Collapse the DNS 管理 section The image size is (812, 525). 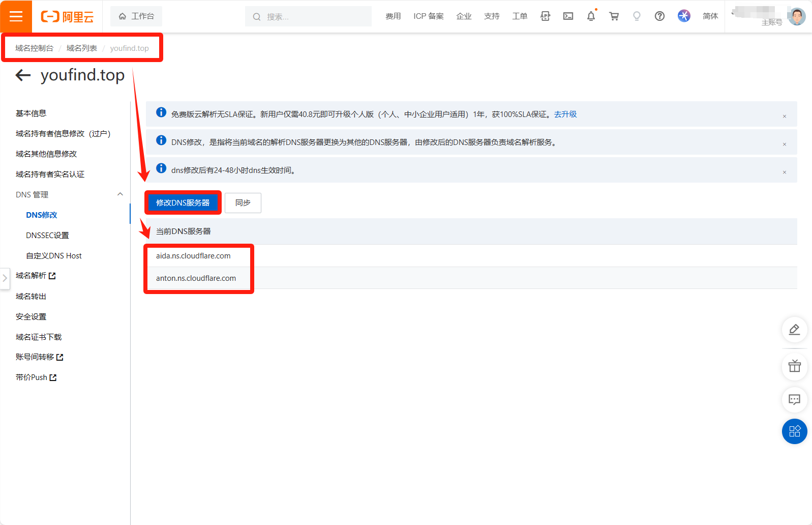pos(120,194)
